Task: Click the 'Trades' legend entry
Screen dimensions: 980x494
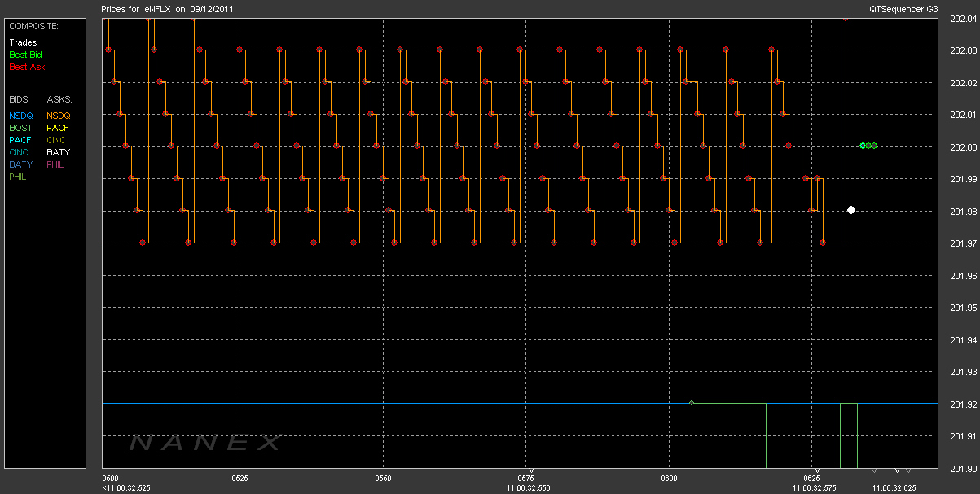Action: pyautogui.click(x=23, y=42)
